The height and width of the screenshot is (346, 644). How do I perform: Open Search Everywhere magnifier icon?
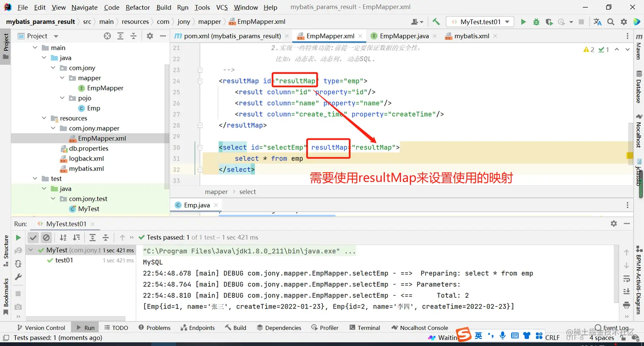[611, 22]
